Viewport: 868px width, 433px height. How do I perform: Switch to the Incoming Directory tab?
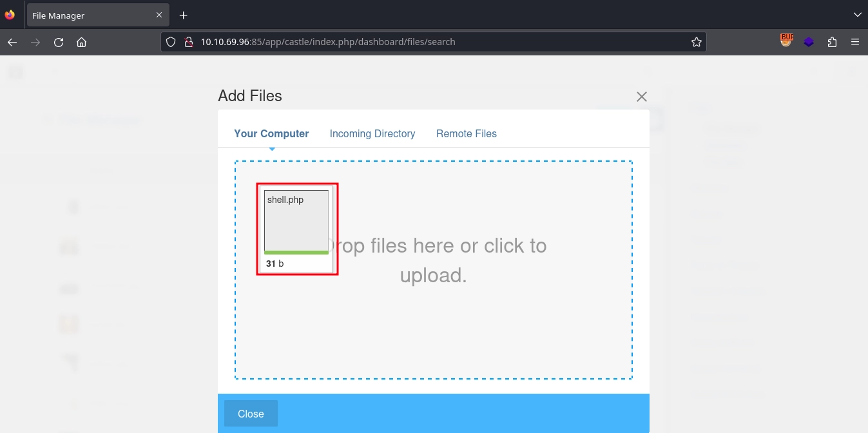[x=372, y=133]
